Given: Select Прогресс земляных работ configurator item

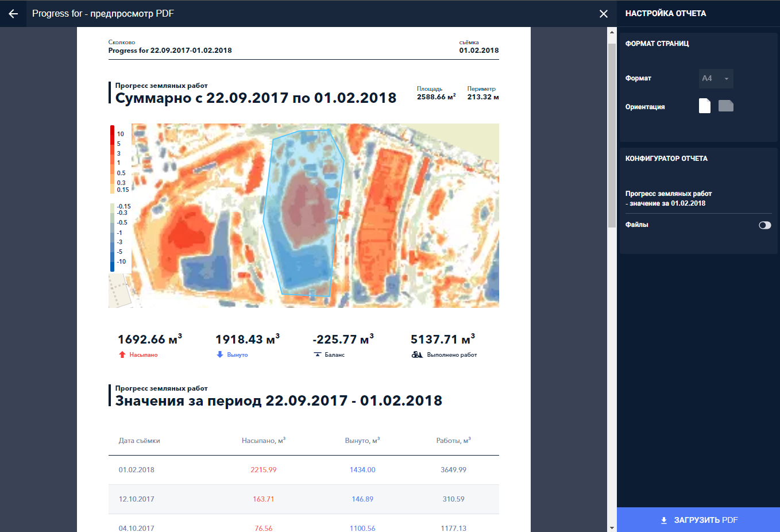Looking at the screenshot, I should pos(669,198).
